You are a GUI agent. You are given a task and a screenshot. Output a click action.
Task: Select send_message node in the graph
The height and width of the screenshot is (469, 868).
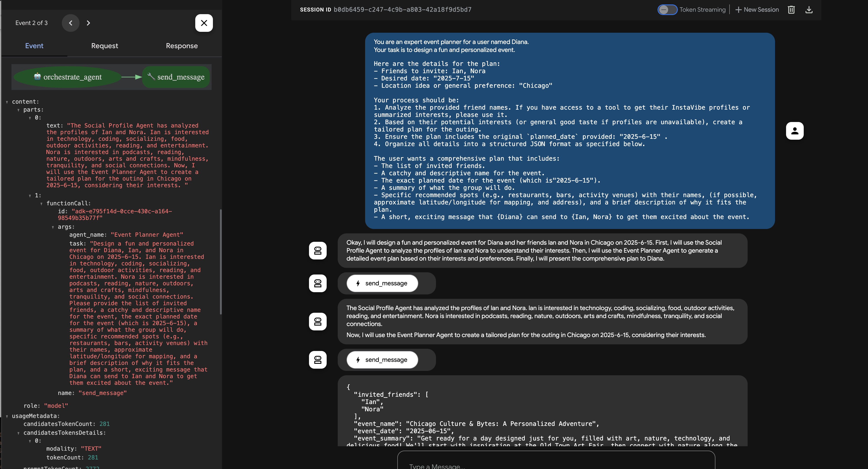(x=176, y=77)
